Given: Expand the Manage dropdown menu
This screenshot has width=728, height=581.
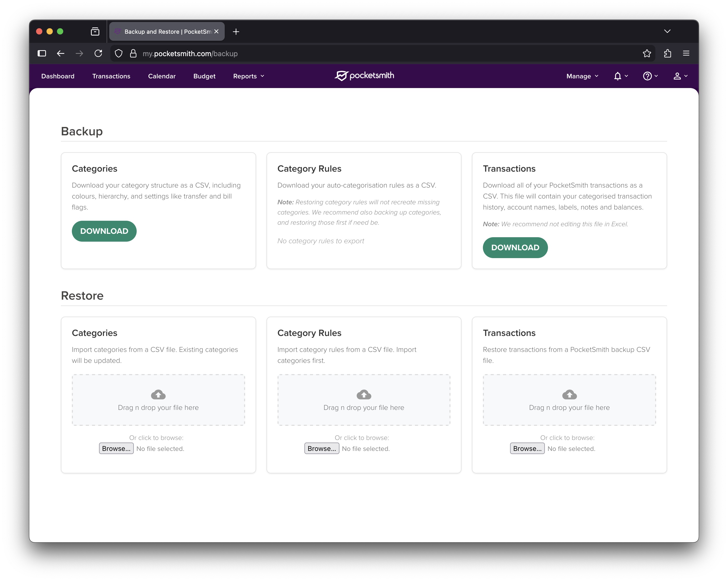Looking at the screenshot, I should pyautogui.click(x=582, y=76).
